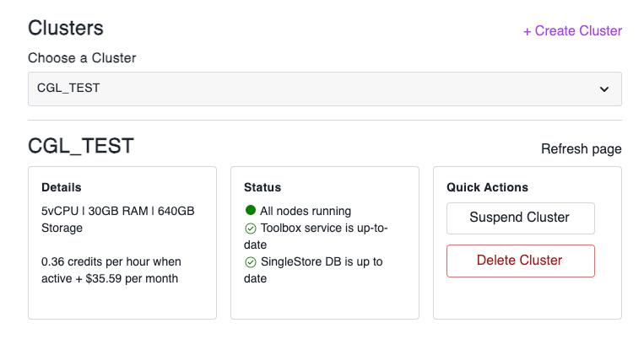Click the Clusters page heading

click(x=66, y=28)
